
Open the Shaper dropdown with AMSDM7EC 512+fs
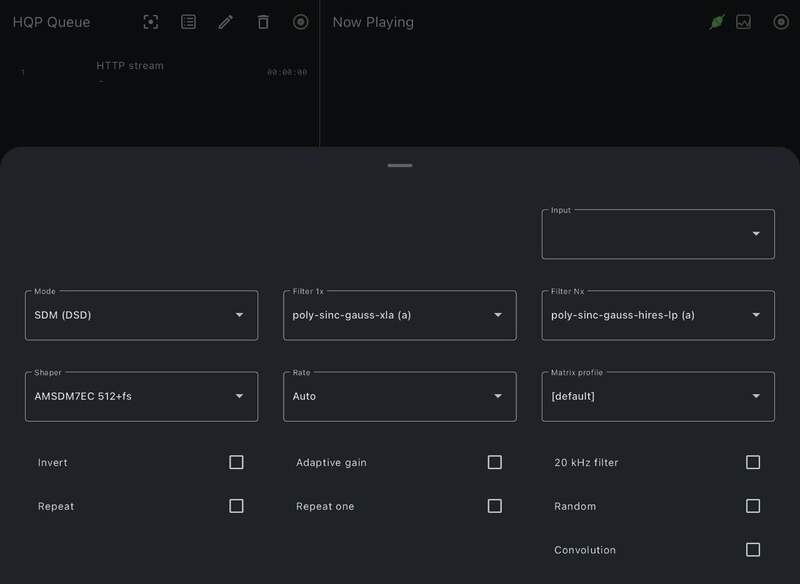141,396
